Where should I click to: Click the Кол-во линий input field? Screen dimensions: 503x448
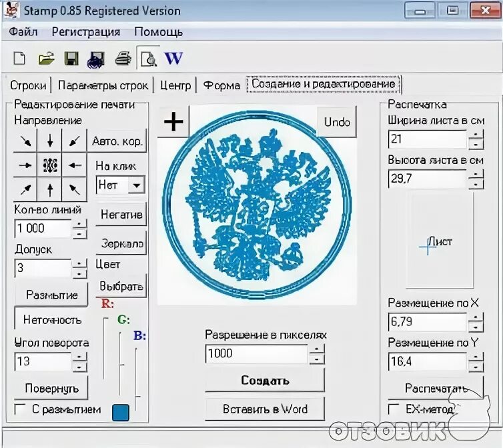pos(43,229)
